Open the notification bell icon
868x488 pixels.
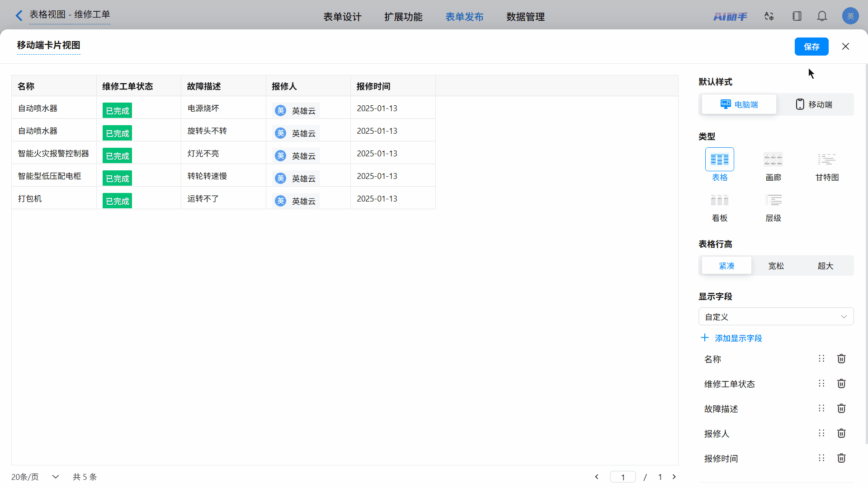click(x=822, y=17)
